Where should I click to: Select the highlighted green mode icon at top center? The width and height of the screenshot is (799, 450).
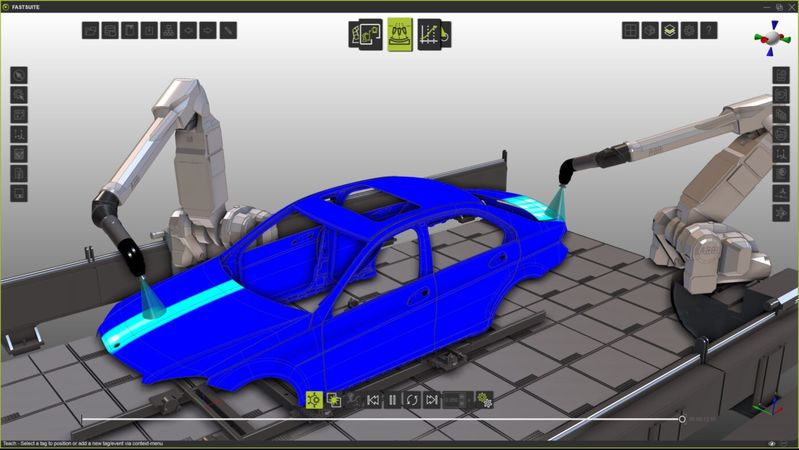point(400,34)
